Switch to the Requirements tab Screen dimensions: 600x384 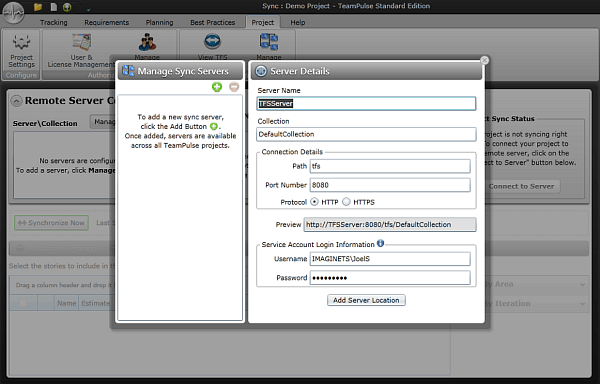[x=107, y=23]
